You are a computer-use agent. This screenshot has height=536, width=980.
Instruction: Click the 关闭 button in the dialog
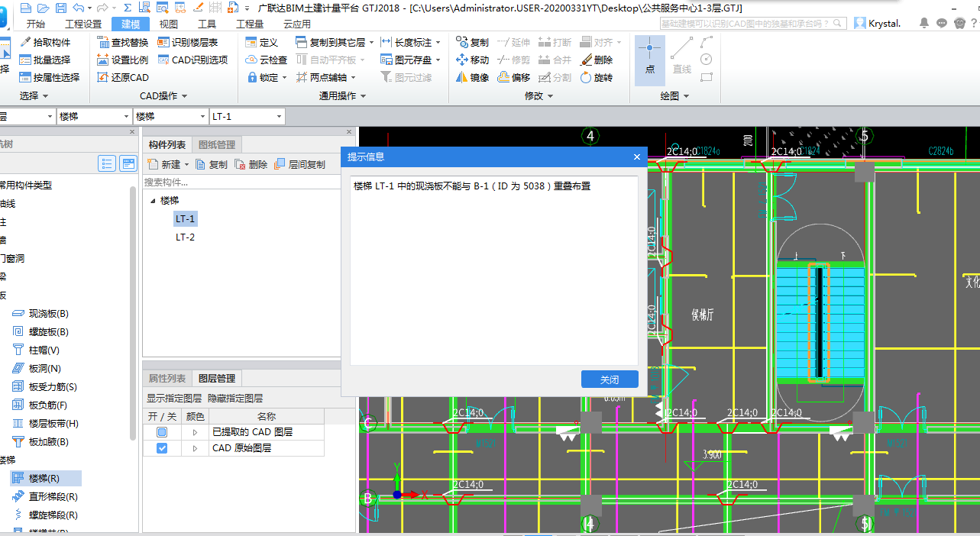[x=610, y=379]
